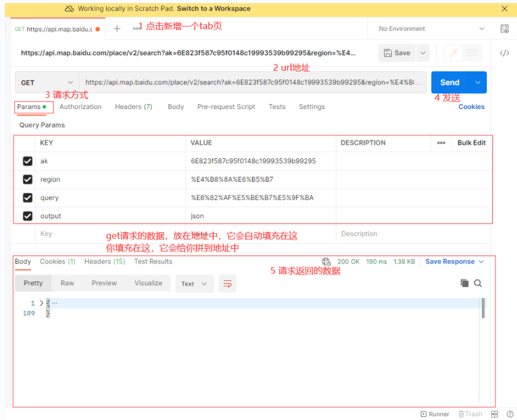
Task: Uncheck the region parameter checkbox
Action: 28,180
